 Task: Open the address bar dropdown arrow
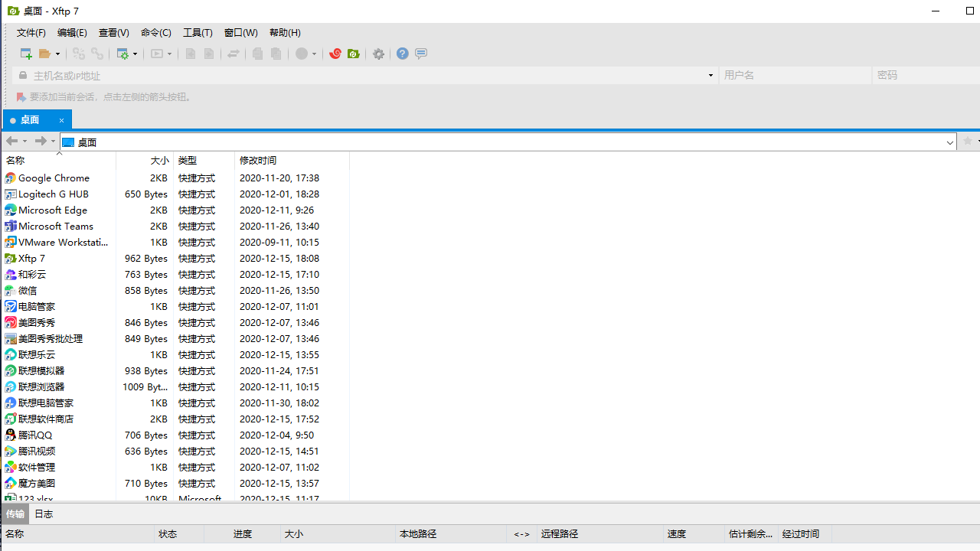949,142
